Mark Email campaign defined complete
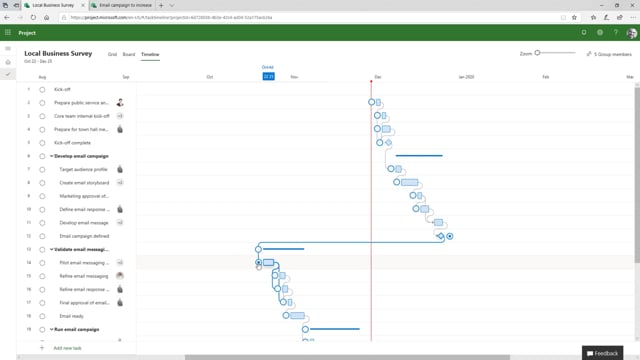Image resolution: width=640 pixels, height=360 pixels. [x=42, y=236]
